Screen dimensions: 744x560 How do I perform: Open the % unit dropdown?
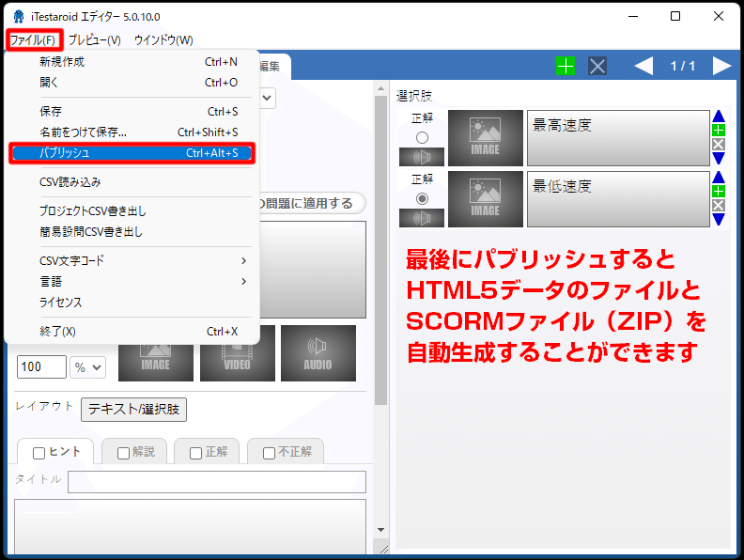[x=87, y=367]
